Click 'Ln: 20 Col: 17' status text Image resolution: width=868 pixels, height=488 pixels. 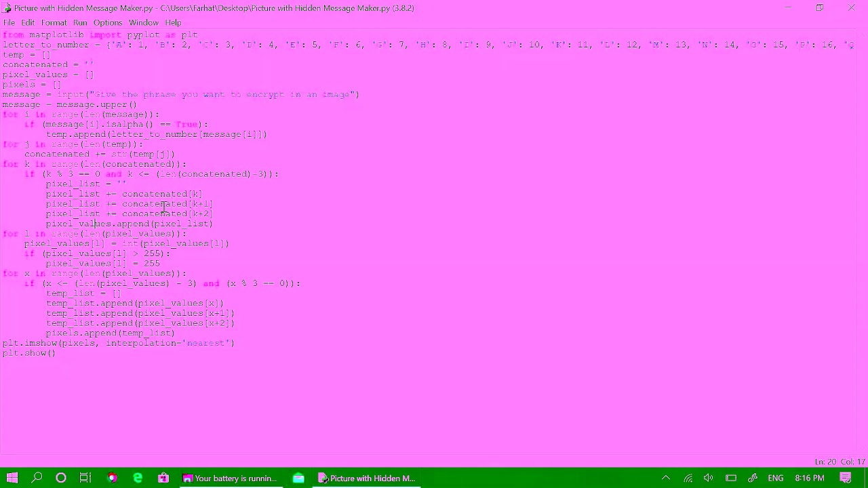click(x=840, y=462)
